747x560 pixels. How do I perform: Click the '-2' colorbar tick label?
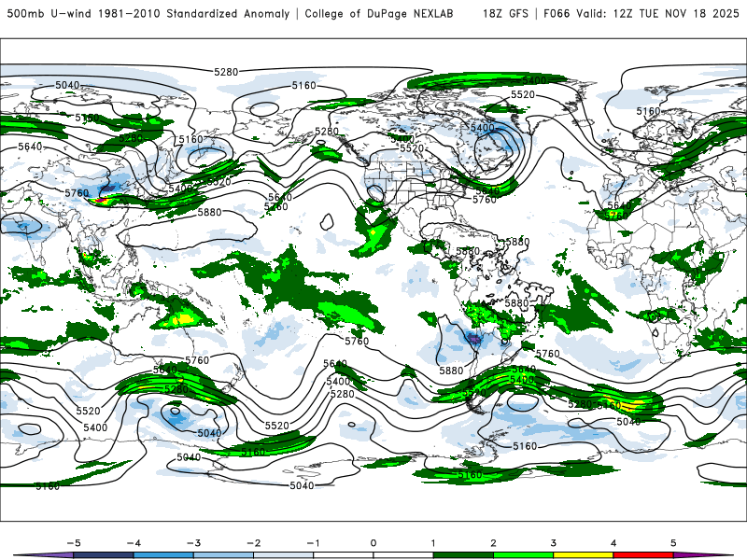253,543
